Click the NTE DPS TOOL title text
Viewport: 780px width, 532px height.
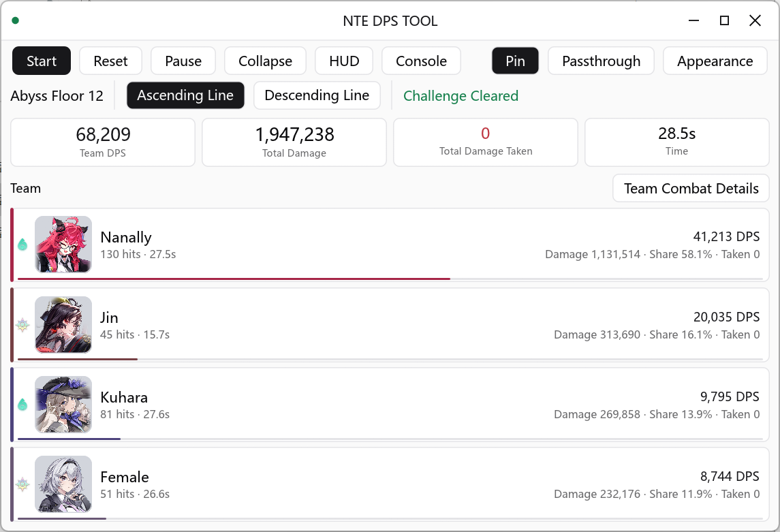tap(390, 21)
